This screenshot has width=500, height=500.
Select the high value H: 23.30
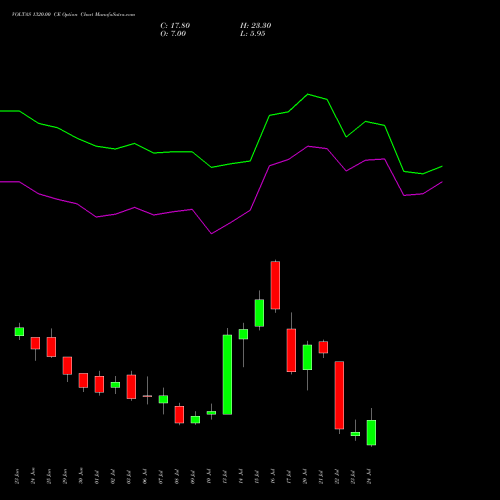[x=256, y=26]
